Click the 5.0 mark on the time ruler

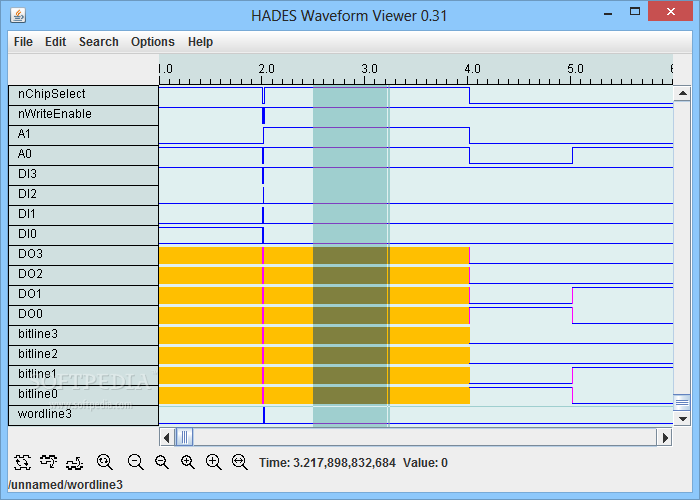tap(575, 69)
